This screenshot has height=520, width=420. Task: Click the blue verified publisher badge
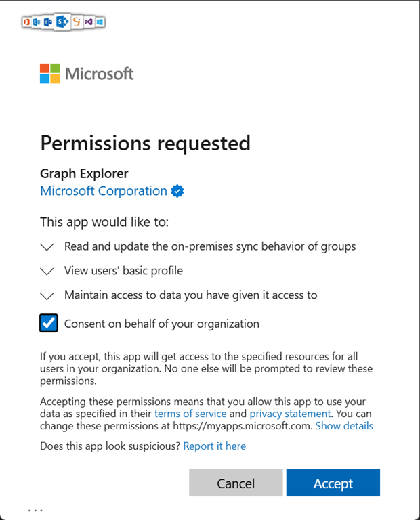click(x=177, y=191)
